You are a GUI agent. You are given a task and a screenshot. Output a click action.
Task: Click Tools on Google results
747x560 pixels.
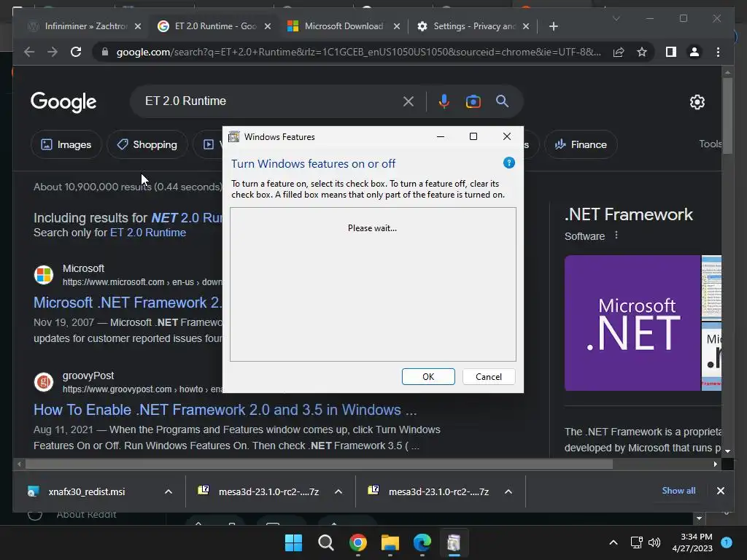(710, 144)
